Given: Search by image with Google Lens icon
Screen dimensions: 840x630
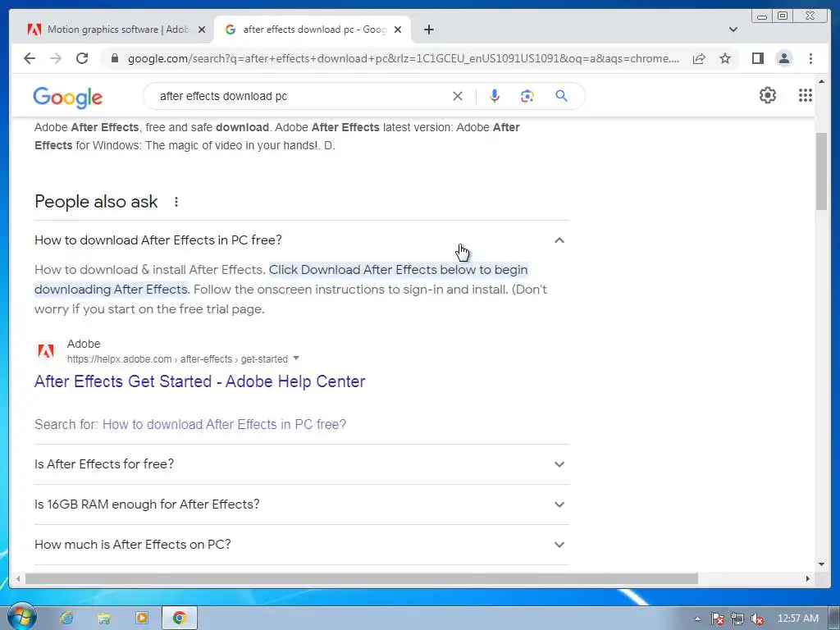Looking at the screenshot, I should [527, 96].
